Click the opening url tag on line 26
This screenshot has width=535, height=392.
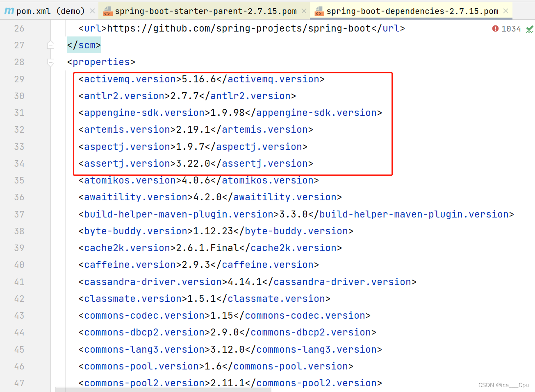[93, 28]
